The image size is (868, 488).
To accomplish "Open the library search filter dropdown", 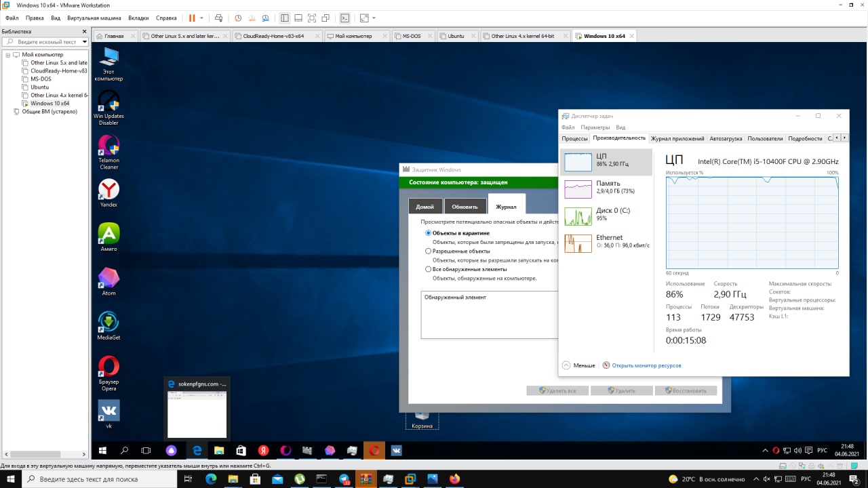I will point(85,41).
